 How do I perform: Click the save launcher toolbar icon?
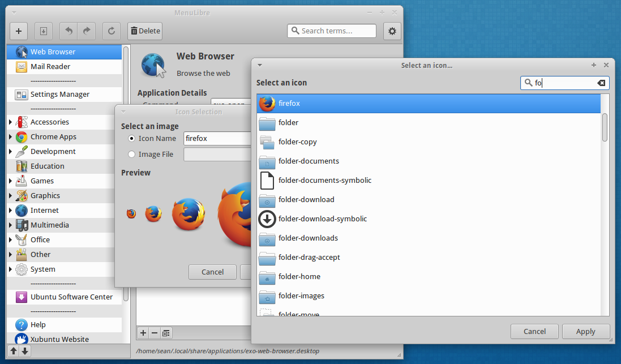(44, 31)
